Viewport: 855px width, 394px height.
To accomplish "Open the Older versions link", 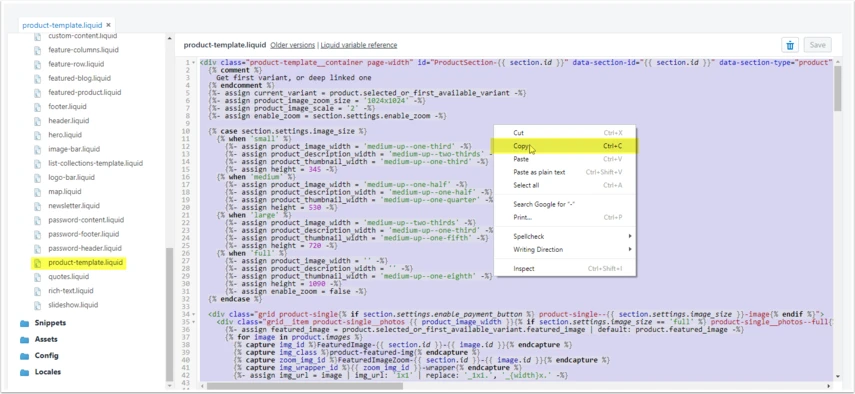I will (293, 45).
